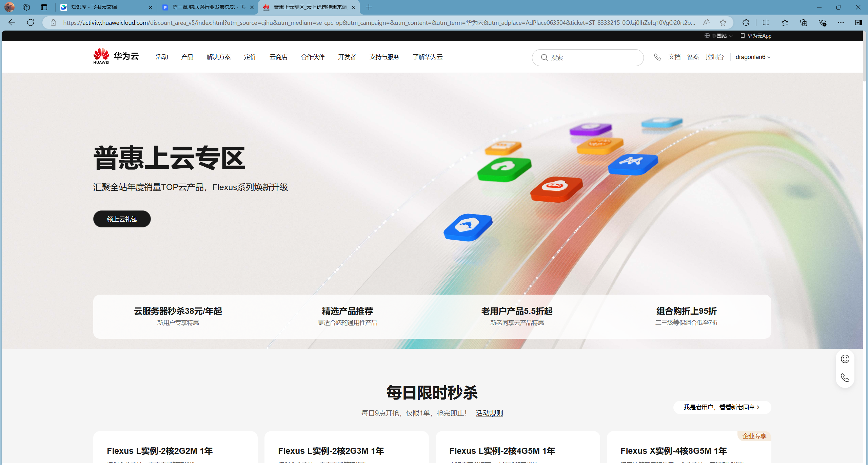Refresh the current page
The height and width of the screenshot is (465, 868).
(31, 22)
